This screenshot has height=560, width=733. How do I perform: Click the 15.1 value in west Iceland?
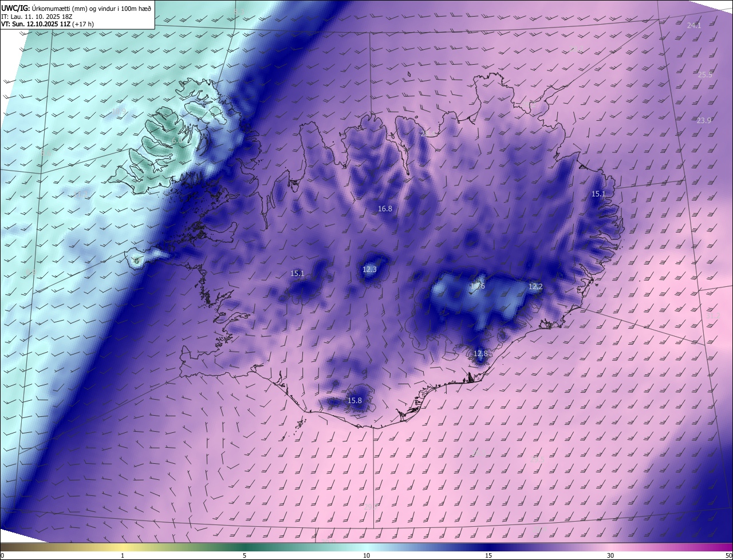coord(297,273)
